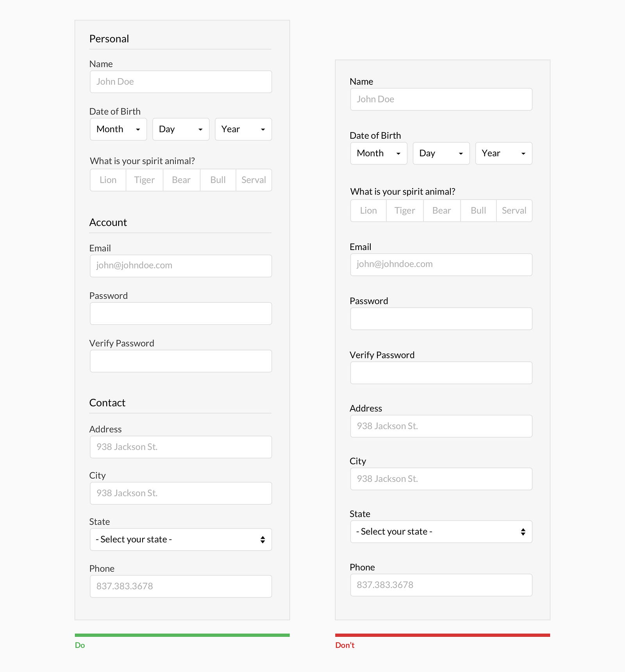The height and width of the screenshot is (672, 625).
Task: Click the state select arrows in right form
Action: coord(523,532)
